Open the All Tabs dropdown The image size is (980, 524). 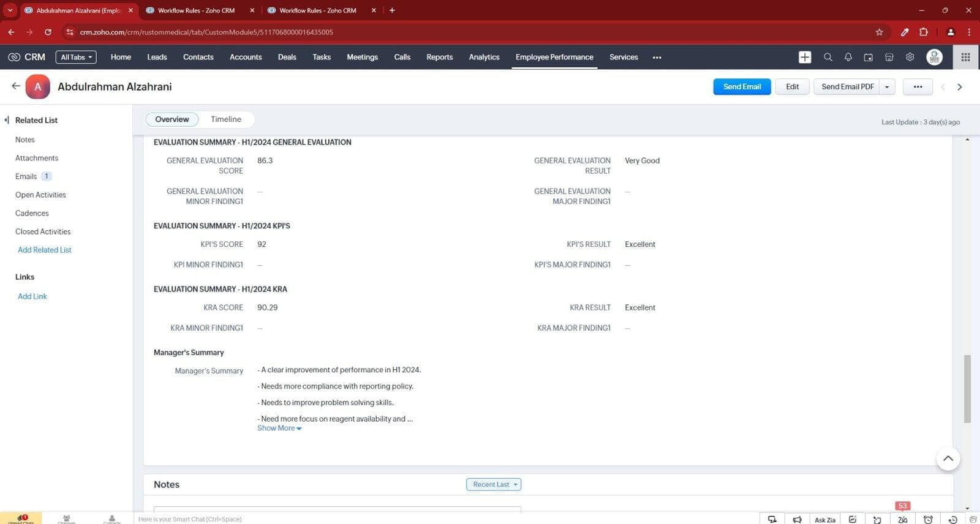tap(76, 57)
